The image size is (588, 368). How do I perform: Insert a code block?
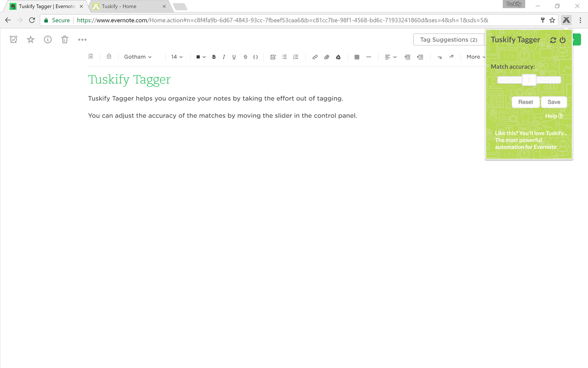pos(256,57)
